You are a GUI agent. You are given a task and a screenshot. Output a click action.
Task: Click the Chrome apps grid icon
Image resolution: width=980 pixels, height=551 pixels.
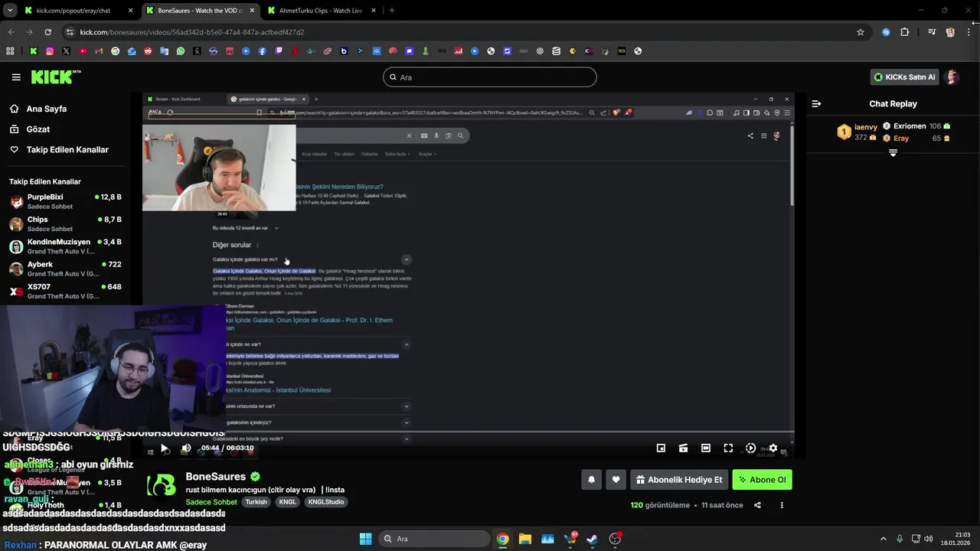(x=10, y=51)
